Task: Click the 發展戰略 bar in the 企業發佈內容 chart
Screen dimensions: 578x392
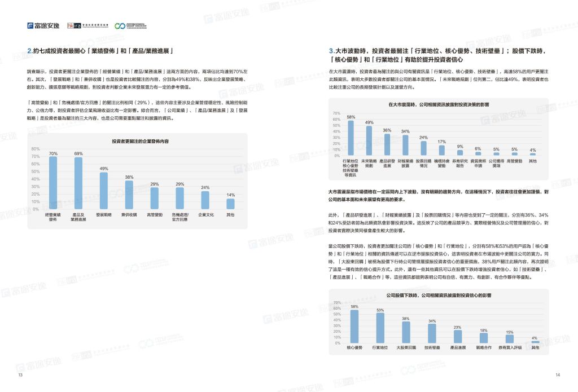Action: (104, 191)
